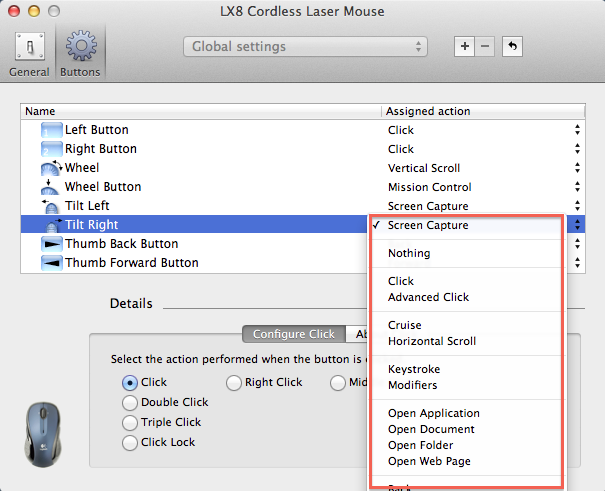Screen dimensions: 605x491
Task: Click the minus button to remove settings
Action: coord(485,47)
